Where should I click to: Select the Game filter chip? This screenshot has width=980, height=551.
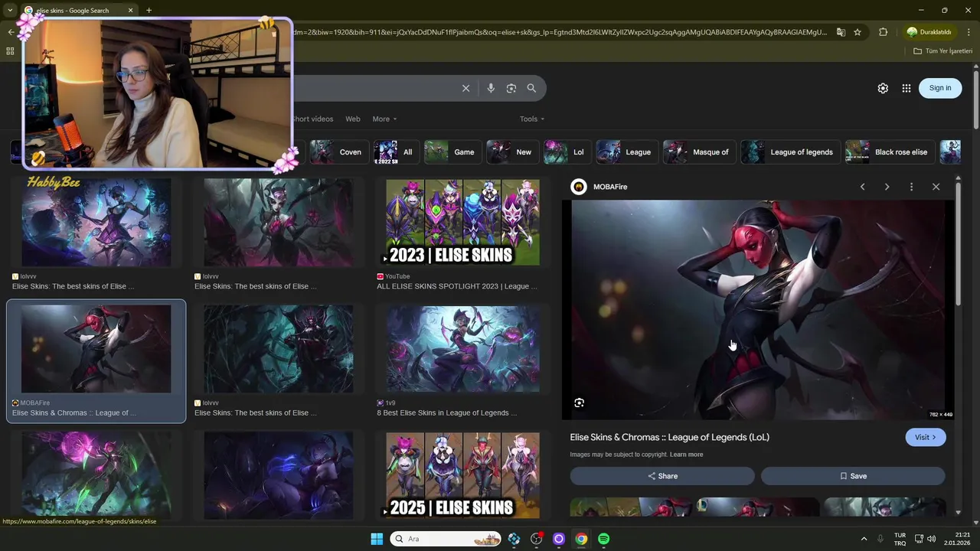click(452, 152)
